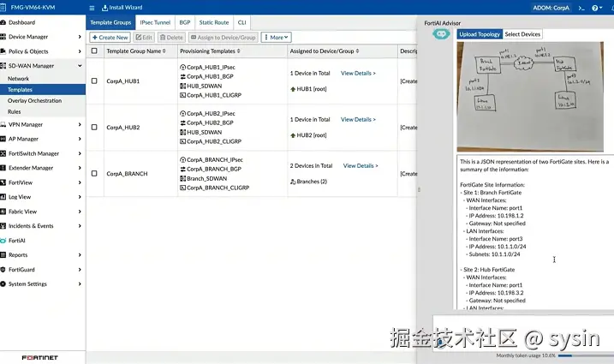
Task: Expand the FortiView chevron
Action: [x=80, y=182]
